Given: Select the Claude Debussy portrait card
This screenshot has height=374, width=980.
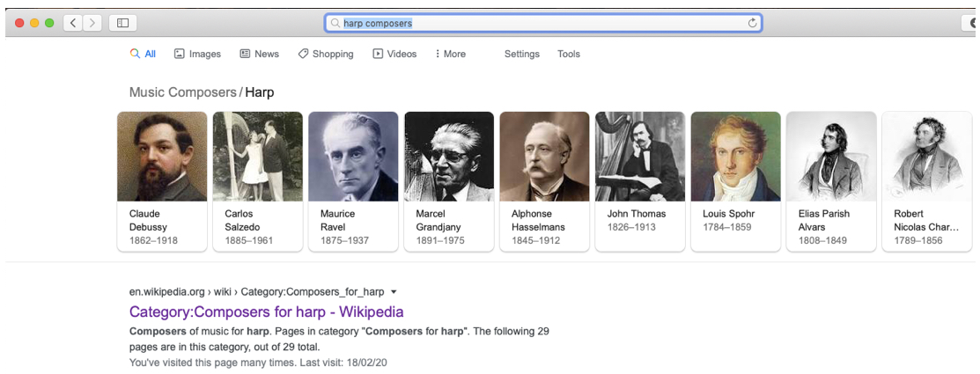Looking at the screenshot, I should pyautogui.click(x=162, y=180).
